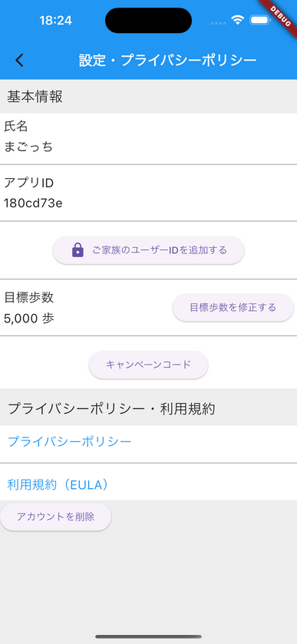This screenshot has height=644, width=297.
Task: Add family user ID via ご家族のユーザーIDを追加する
Action: (x=149, y=250)
